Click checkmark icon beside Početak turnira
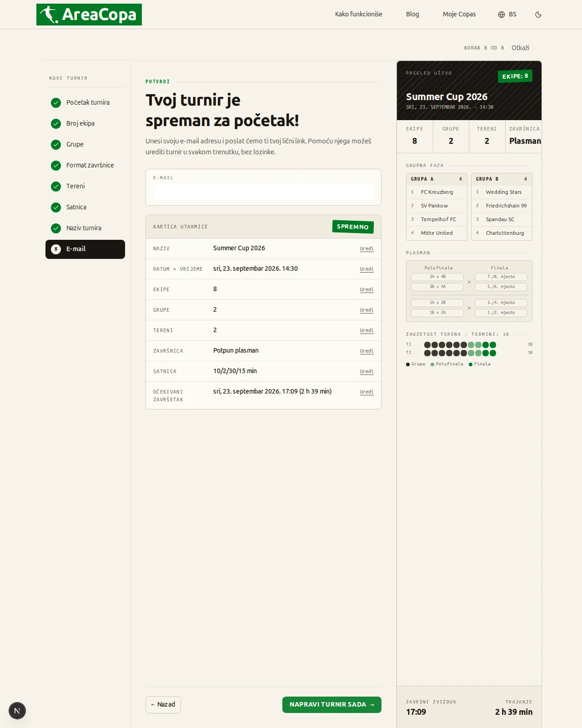The height and width of the screenshot is (728, 582). [56, 103]
